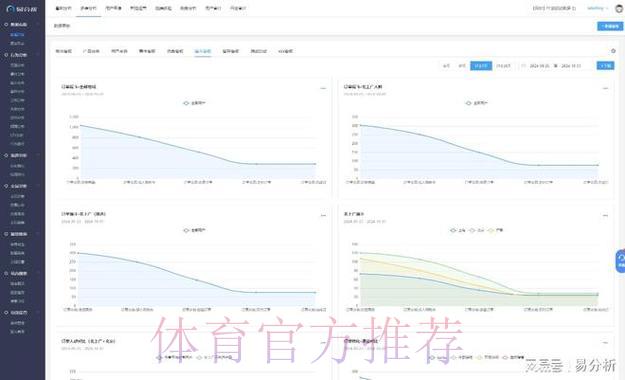Toggle the last legend entry of the bottom-right chart
This screenshot has height=380, width=625.
pos(513,357)
